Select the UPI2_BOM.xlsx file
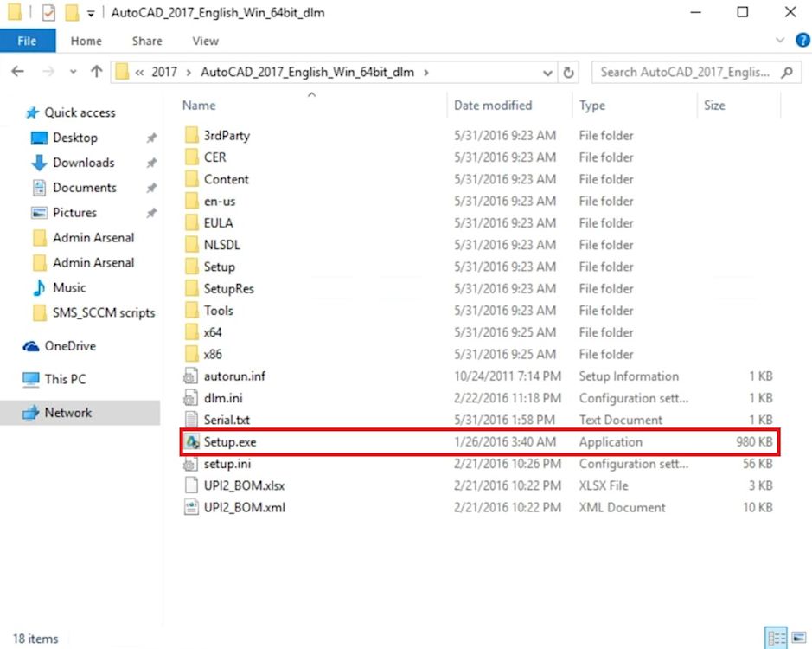Screen dimensions: 812x649 [244, 485]
